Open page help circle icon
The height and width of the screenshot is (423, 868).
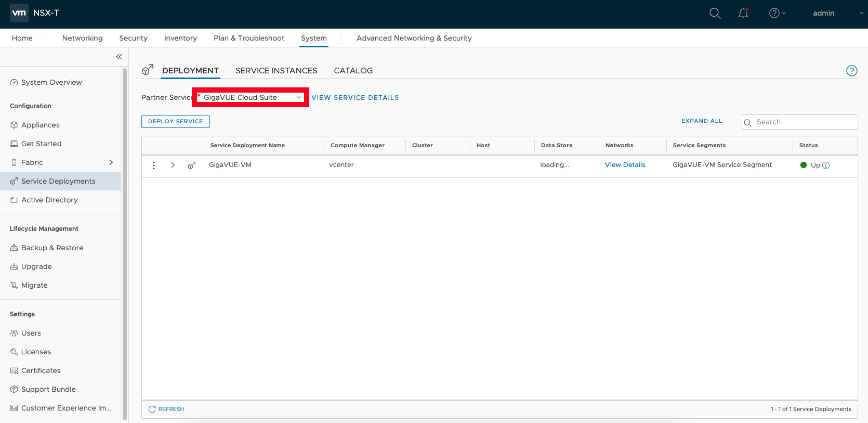click(x=851, y=71)
